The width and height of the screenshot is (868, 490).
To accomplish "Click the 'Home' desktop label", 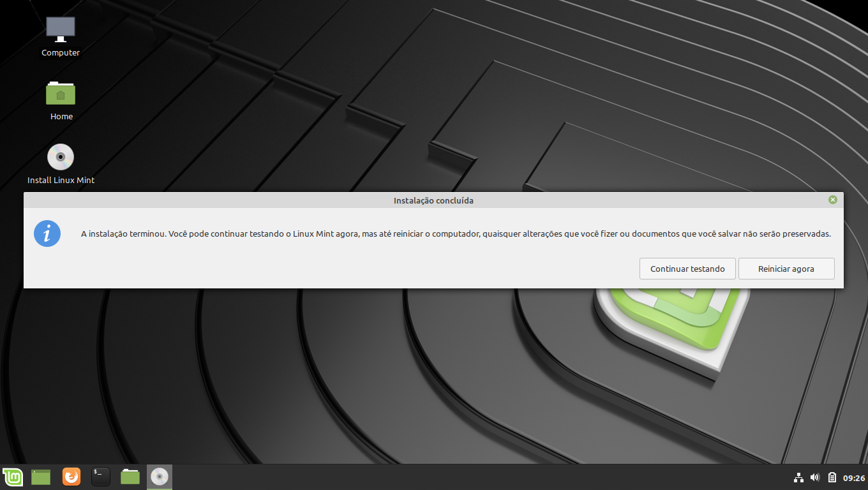I will coord(61,117).
